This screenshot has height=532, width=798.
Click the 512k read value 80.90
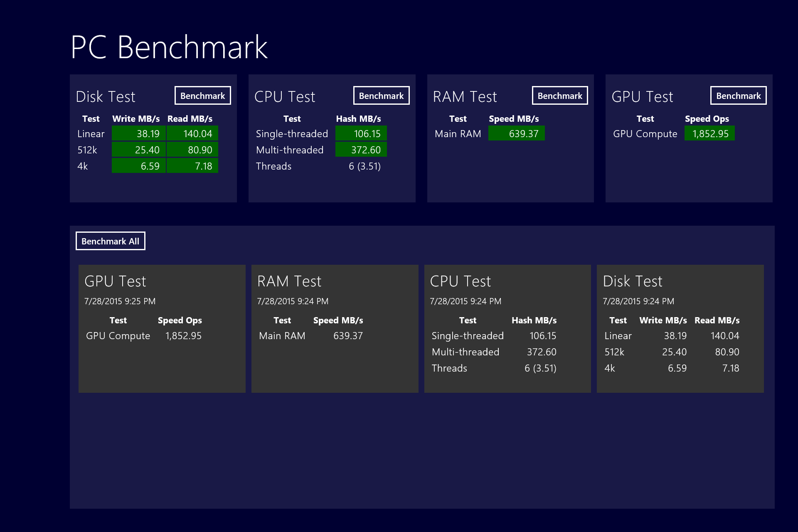pos(192,150)
